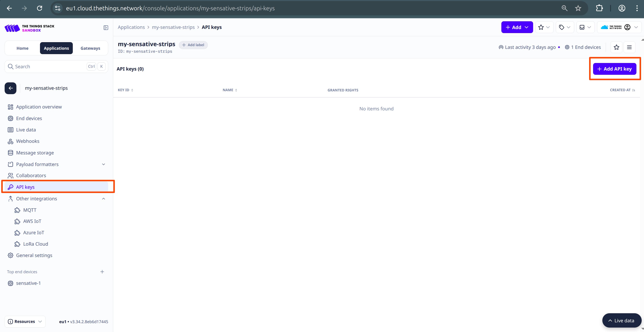
Task: Open Applications from the breadcrumb
Action: point(131,27)
